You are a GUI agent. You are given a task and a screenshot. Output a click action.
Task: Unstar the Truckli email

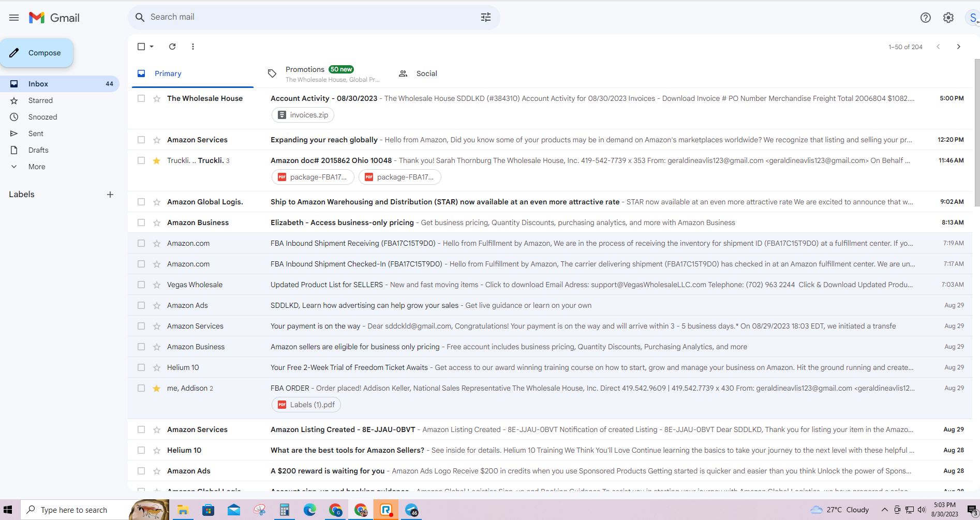[x=157, y=160]
